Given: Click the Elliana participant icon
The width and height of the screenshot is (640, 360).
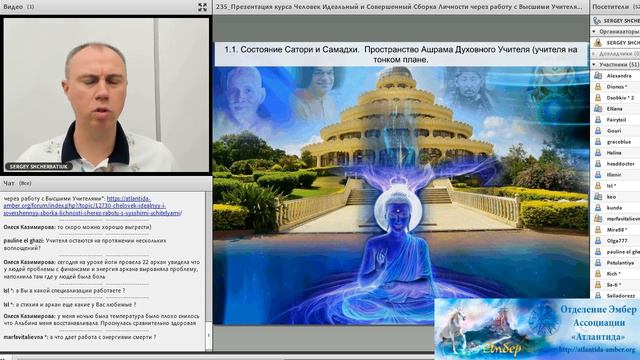Looking at the screenshot, I should pos(598,109).
